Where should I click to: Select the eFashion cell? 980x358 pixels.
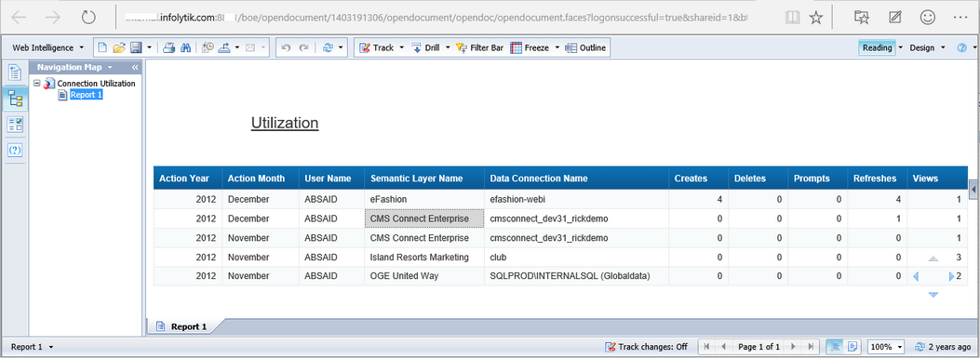[424, 199]
